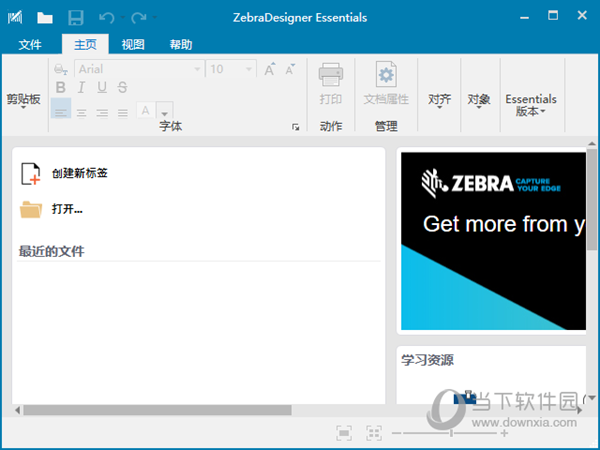This screenshot has width=600, height=450.
Task: Decrease font size with smaller A icon
Action: (290, 69)
